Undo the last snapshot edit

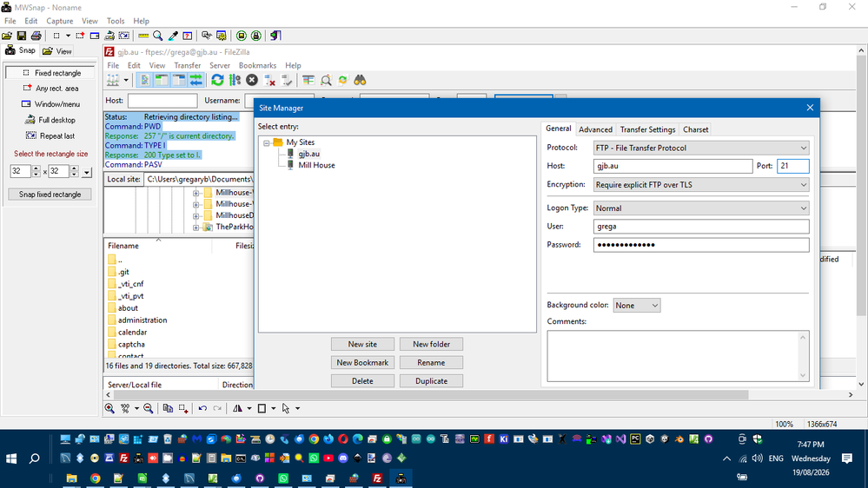(202, 408)
